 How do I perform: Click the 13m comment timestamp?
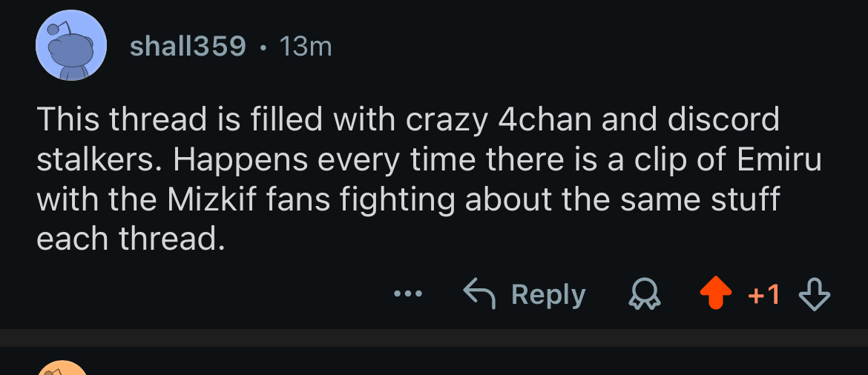pyautogui.click(x=305, y=47)
